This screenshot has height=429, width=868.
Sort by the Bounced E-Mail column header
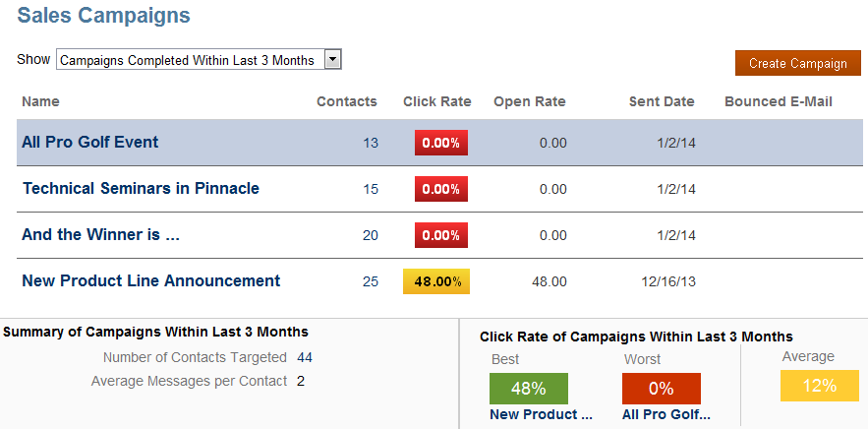(779, 101)
